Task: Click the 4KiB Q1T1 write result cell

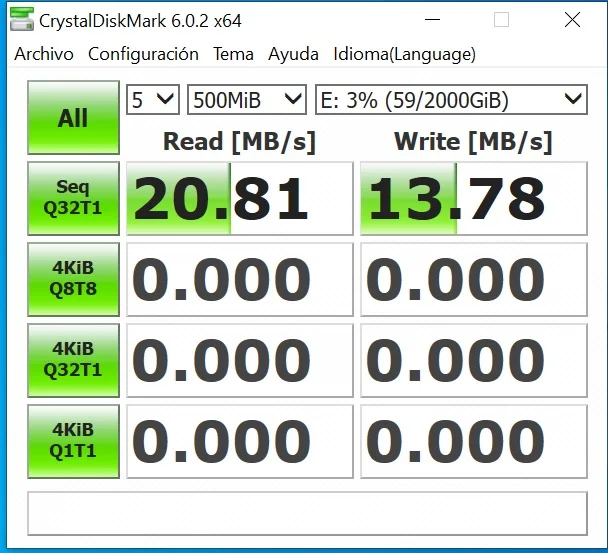Action: 474,442
